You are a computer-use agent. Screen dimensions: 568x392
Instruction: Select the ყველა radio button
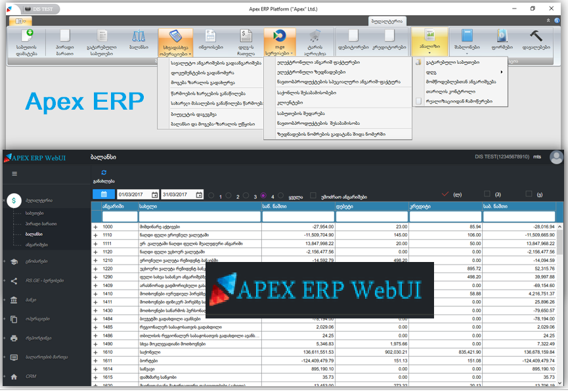click(281, 196)
